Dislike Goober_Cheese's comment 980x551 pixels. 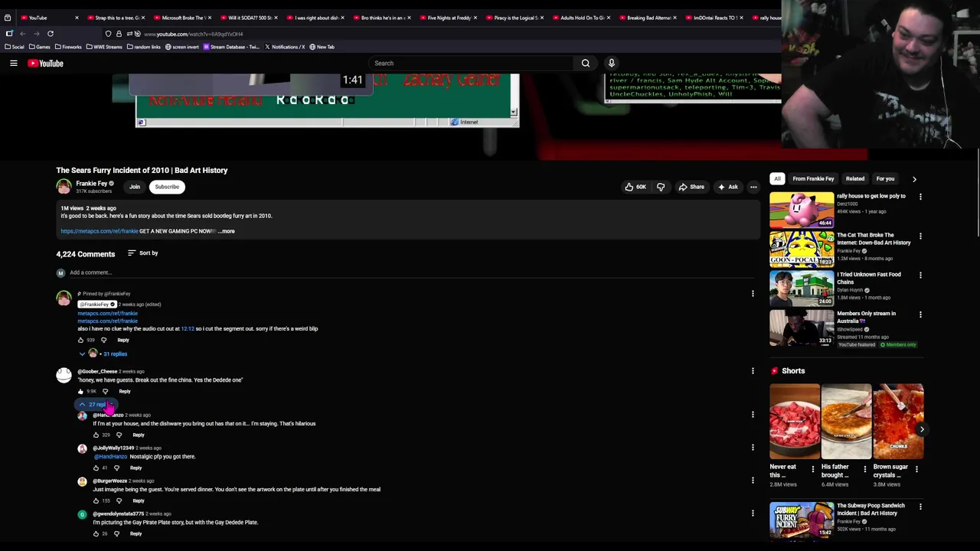pyautogui.click(x=106, y=391)
